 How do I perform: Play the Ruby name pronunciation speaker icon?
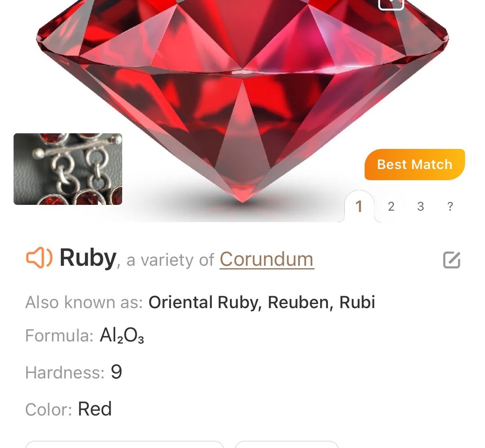pyautogui.click(x=39, y=258)
